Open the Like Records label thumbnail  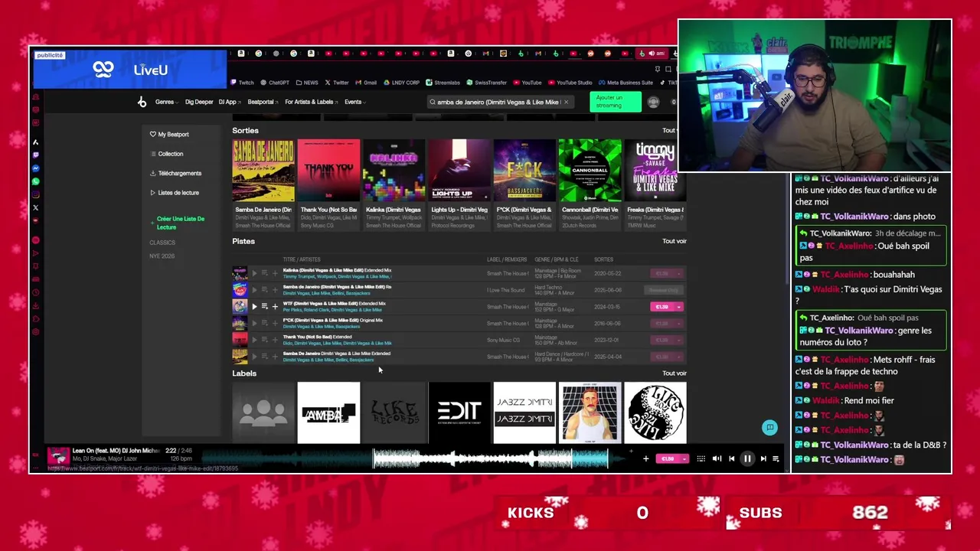394,412
